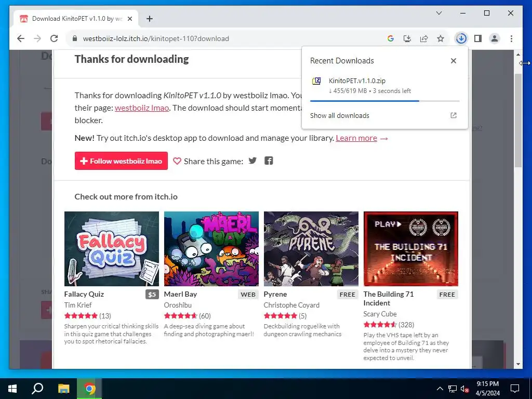Open author Oroshibu's page
Image resolution: width=532 pixels, height=399 pixels.
(x=178, y=305)
